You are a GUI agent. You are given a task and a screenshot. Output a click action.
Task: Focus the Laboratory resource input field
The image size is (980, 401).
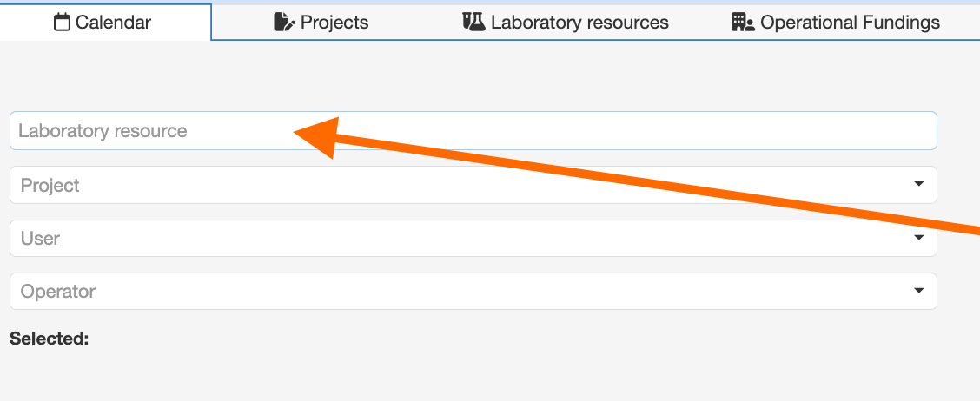(x=473, y=130)
